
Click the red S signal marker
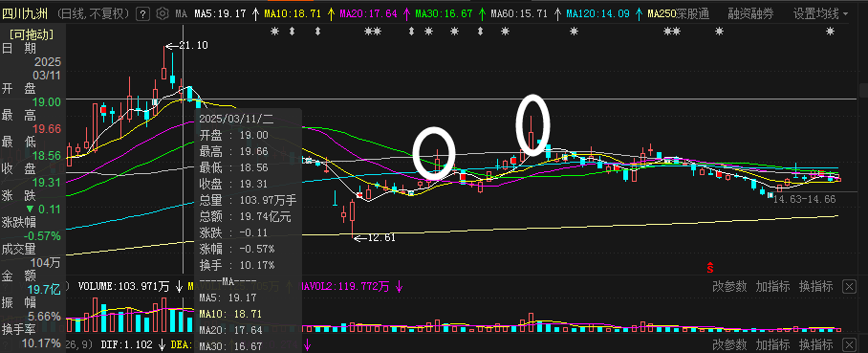709,268
